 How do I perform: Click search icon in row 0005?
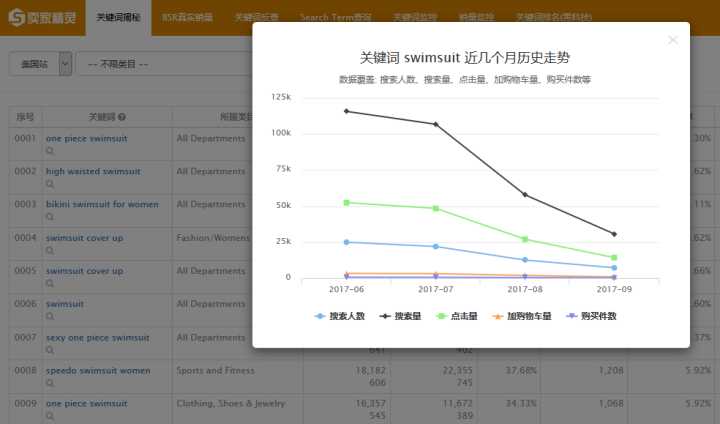click(50, 283)
